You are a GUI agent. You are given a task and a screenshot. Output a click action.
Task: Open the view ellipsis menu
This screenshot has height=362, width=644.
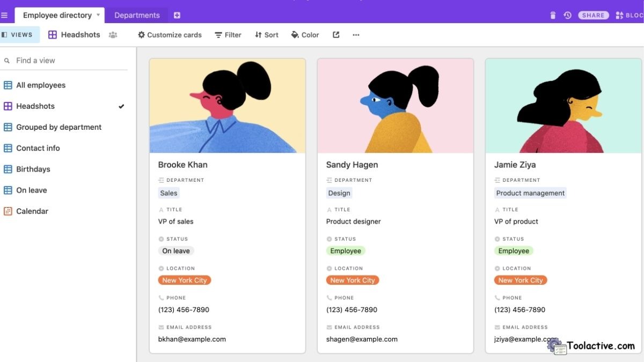coord(356,34)
